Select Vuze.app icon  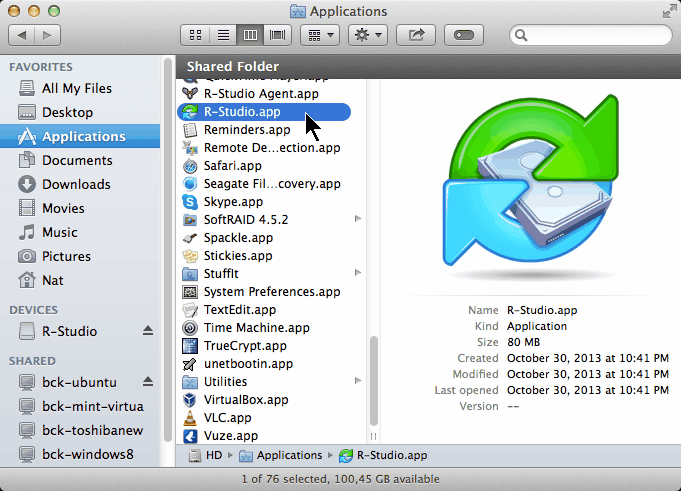[190, 436]
